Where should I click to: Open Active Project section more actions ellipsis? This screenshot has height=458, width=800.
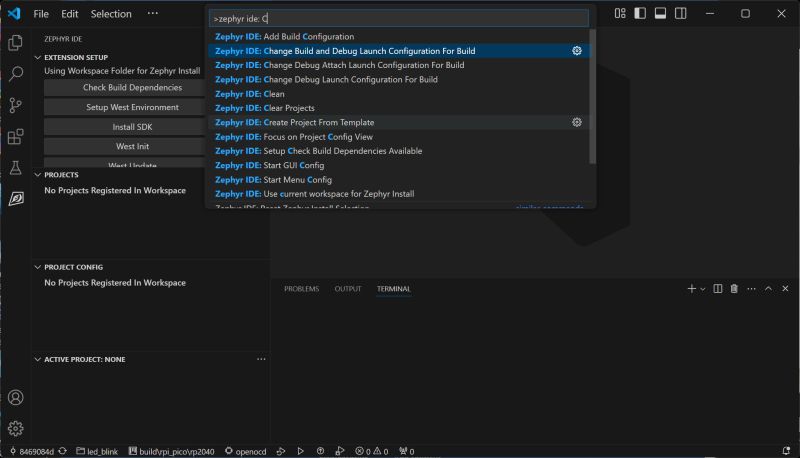[x=261, y=359]
